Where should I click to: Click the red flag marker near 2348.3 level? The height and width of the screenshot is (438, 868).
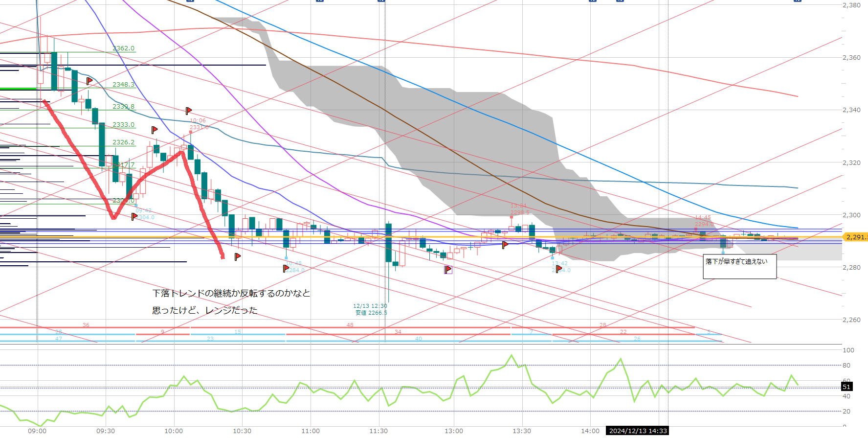(89, 81)
